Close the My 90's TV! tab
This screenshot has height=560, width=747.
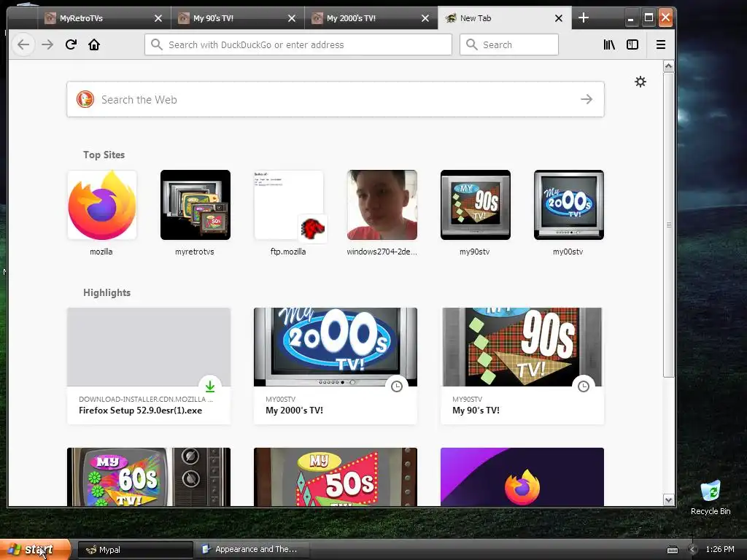click(x=292, y=18)
